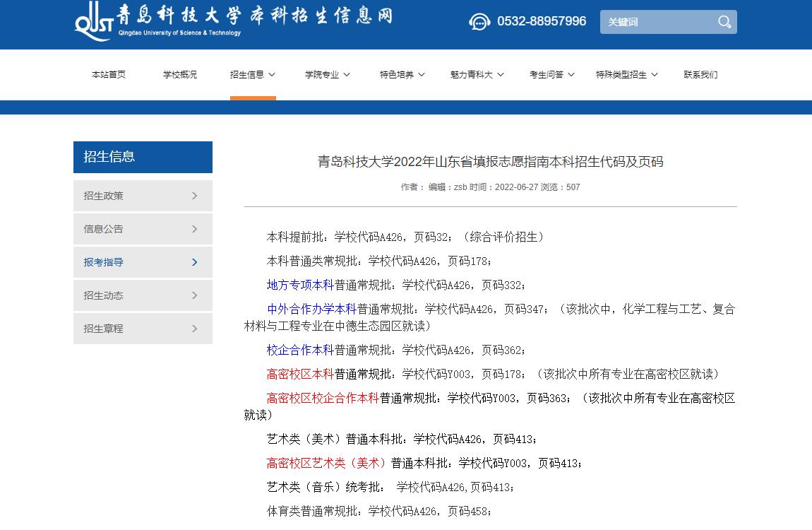
Task: Click the search magnifier icon
Action: coord(724,22)
